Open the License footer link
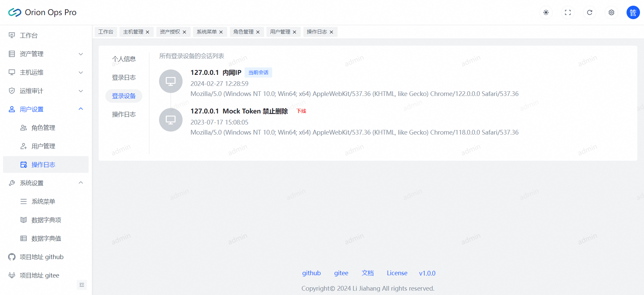This screenshot has height=295, width=644. pyautogui.click(x=397, y=273)
